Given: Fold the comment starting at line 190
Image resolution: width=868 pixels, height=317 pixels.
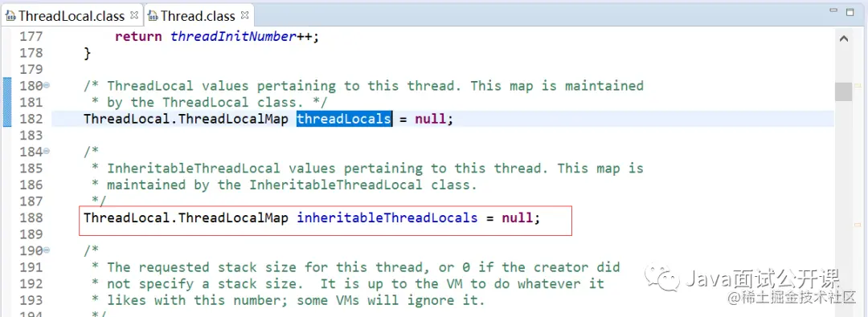Looking at the screenshot, I should 47,250.
